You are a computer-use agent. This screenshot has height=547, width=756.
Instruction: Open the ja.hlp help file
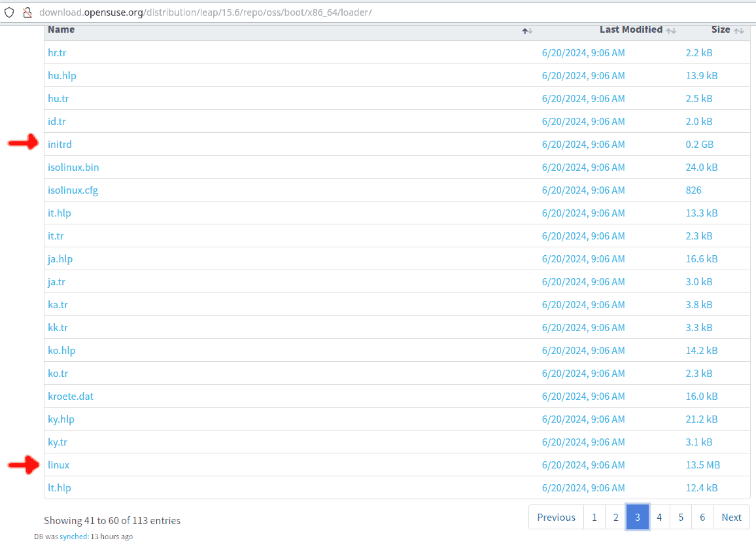coord(60,258)
